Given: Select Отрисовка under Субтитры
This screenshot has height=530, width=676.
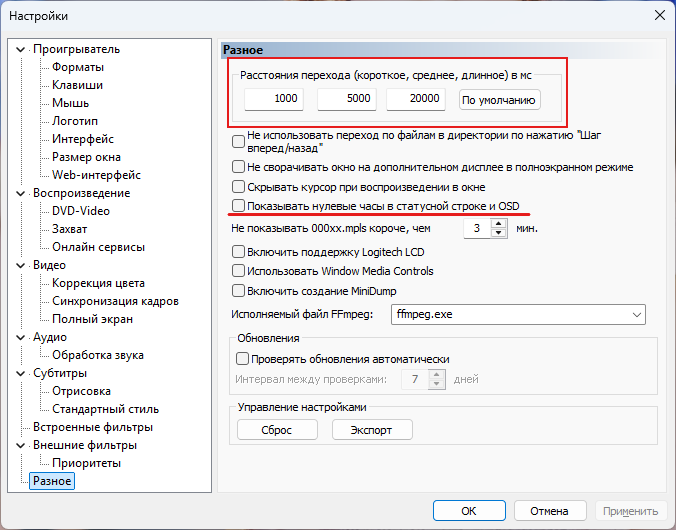Looking at the screenshot, I should point(81,391).
